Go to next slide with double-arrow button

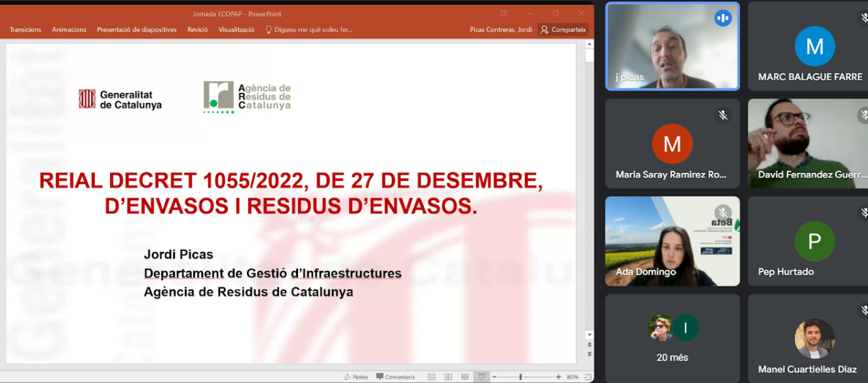(x=588, y=354)
